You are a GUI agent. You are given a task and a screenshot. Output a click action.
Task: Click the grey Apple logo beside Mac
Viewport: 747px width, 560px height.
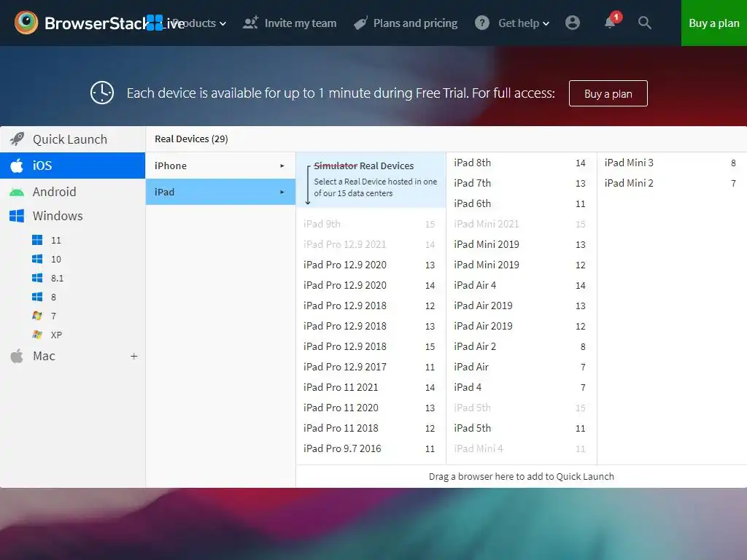pyautogui.click(x=17, y=356)
